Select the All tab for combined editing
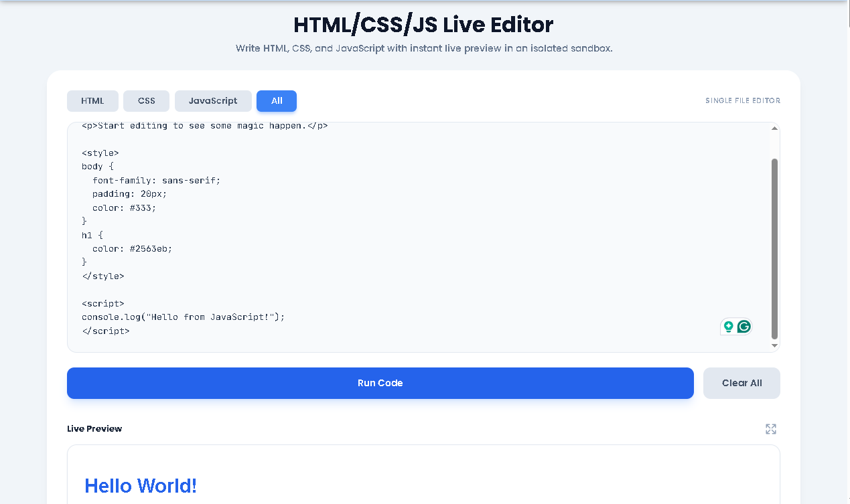This screenshot has height=504, width=850. (x=276, y=100)
